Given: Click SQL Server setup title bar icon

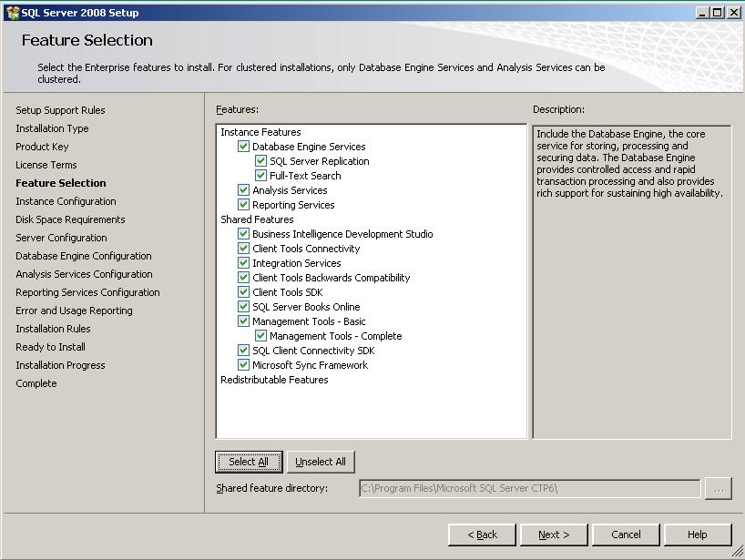Looking at the screenshot, I should [13, 13].
